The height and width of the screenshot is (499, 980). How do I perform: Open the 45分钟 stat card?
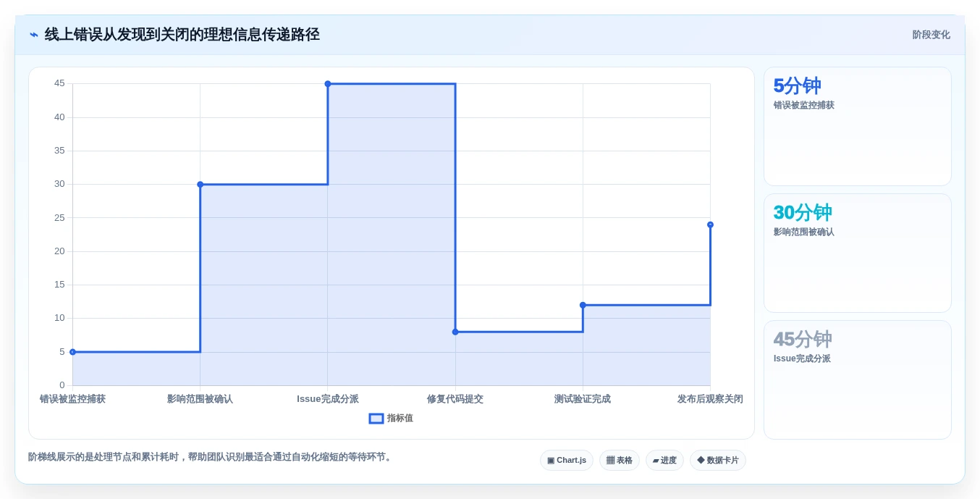[x=858, y=380]
